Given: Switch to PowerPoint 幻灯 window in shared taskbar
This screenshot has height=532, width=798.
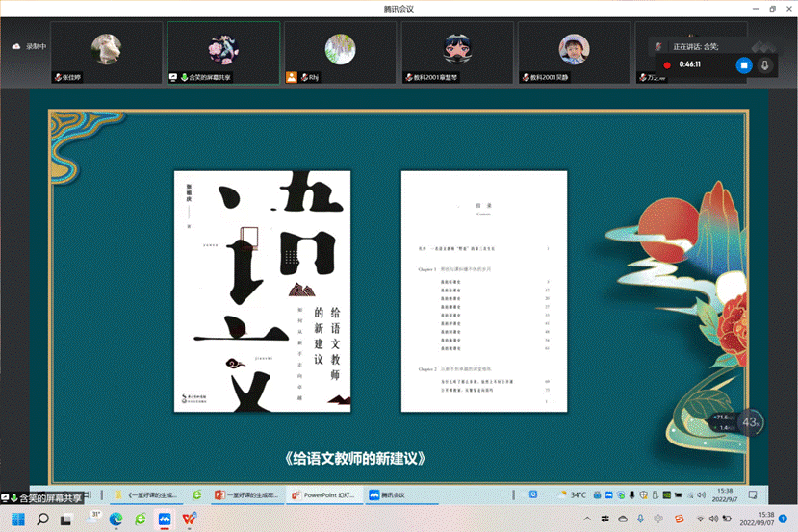Looking at the screenshot, I should (x=324, y=494).
